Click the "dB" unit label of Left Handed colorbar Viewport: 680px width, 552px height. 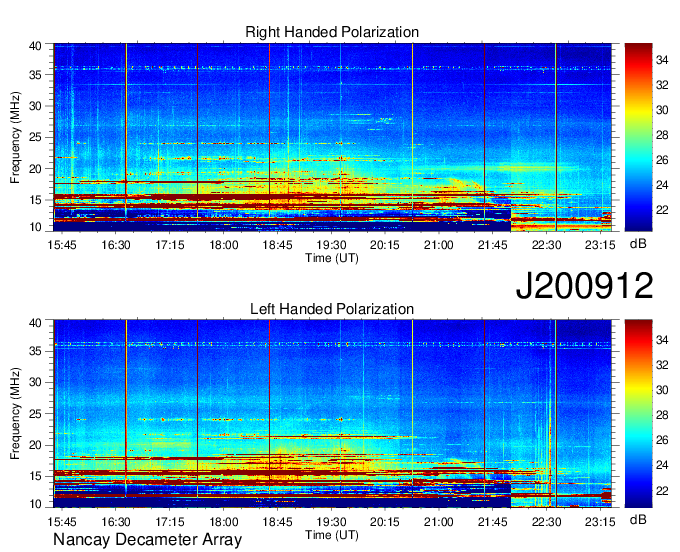tap(638, 519)
